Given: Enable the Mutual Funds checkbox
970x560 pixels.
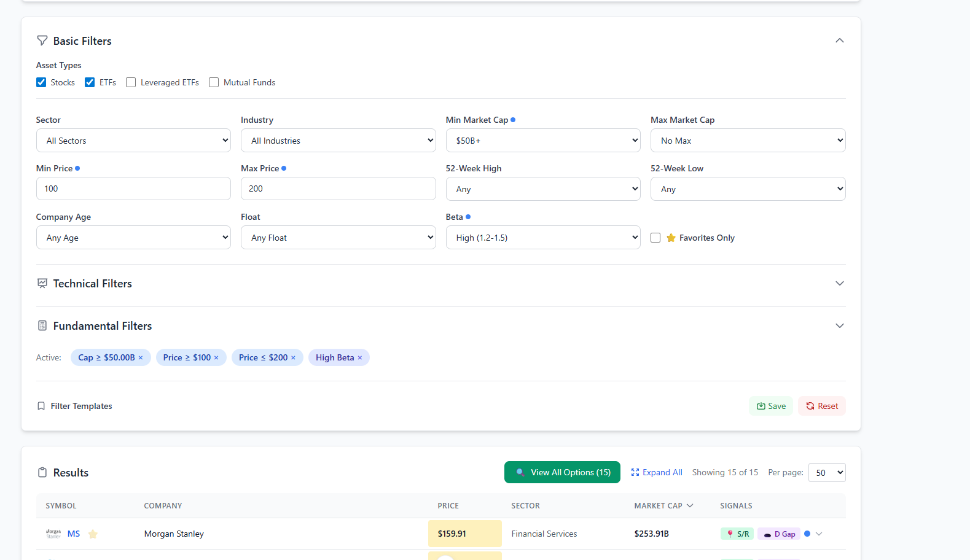Looking at the screenshot, I should coord(214,82).
